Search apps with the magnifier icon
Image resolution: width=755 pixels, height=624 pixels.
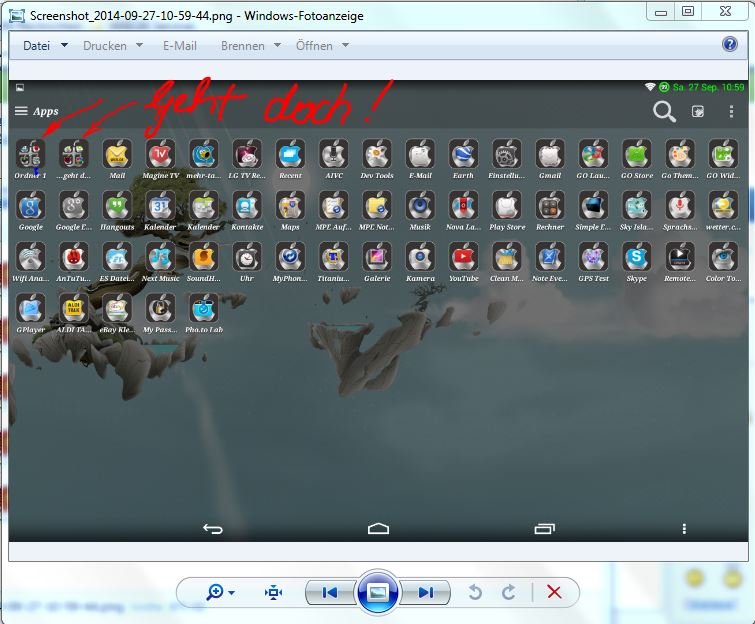click(x=664, y=112)
